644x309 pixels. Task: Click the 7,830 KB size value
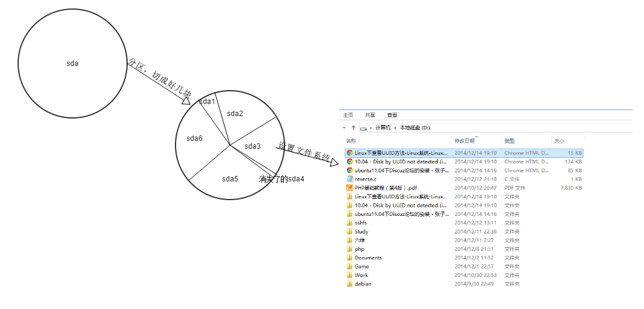[571, 188]
